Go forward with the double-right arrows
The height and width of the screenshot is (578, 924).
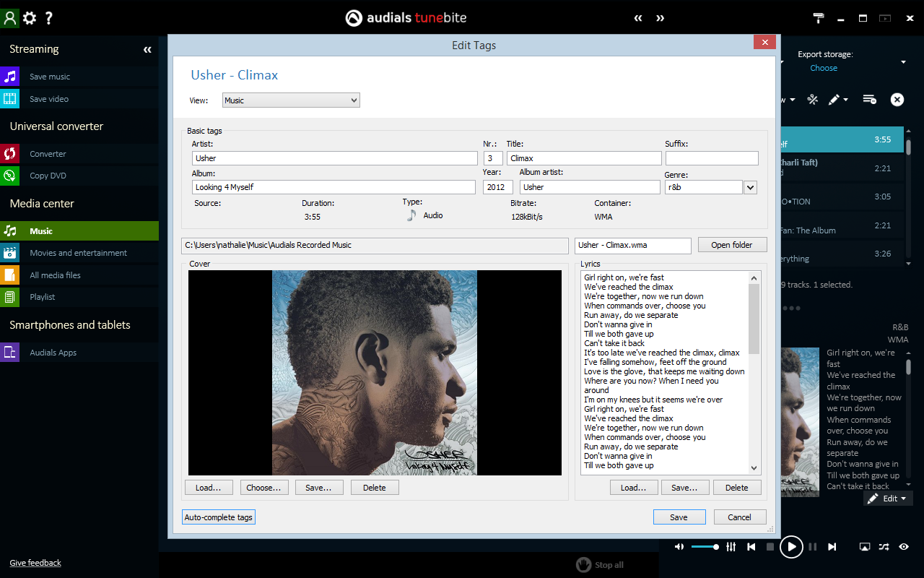click(660, 18)
